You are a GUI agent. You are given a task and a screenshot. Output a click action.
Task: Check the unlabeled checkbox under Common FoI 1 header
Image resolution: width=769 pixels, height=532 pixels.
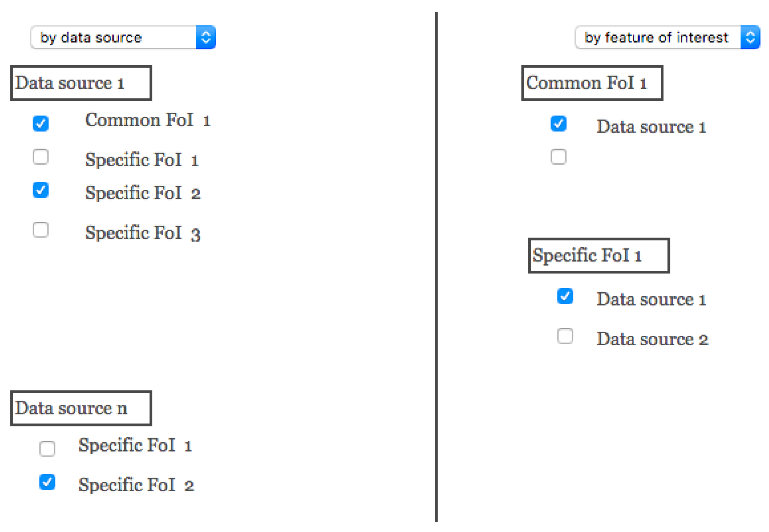(x=558, y=157)
